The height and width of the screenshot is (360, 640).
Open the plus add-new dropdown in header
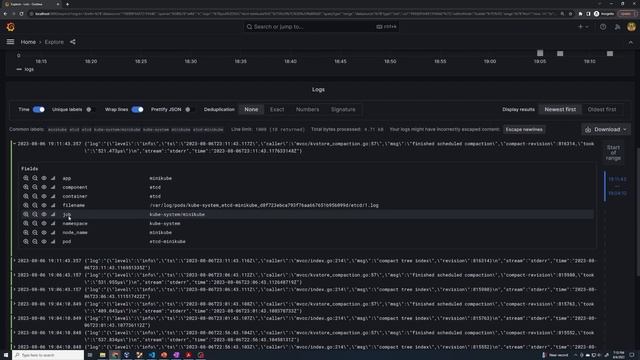click(x=583, y=27)
